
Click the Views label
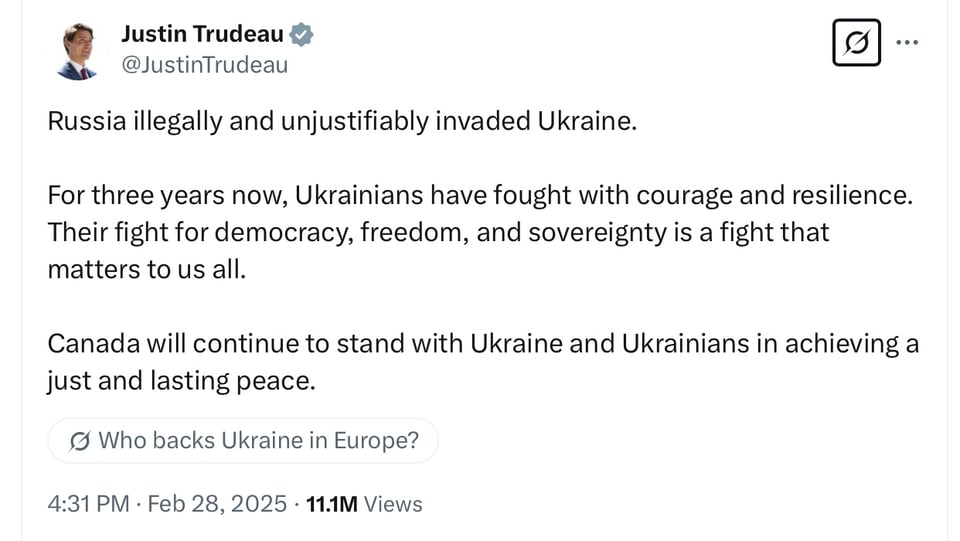[x=393, y=504]
